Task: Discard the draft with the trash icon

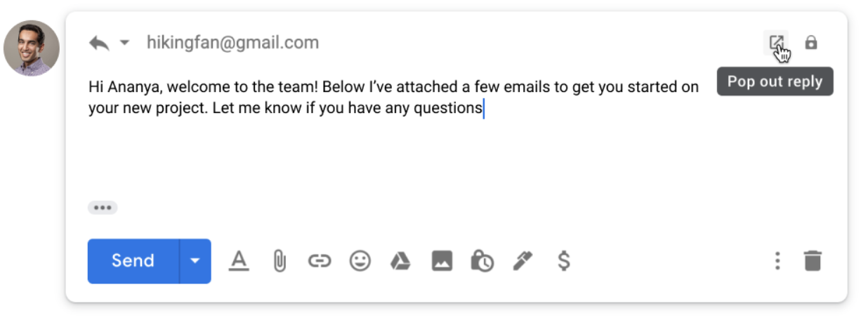Action: pyautogui.click(x=813, y=261)
